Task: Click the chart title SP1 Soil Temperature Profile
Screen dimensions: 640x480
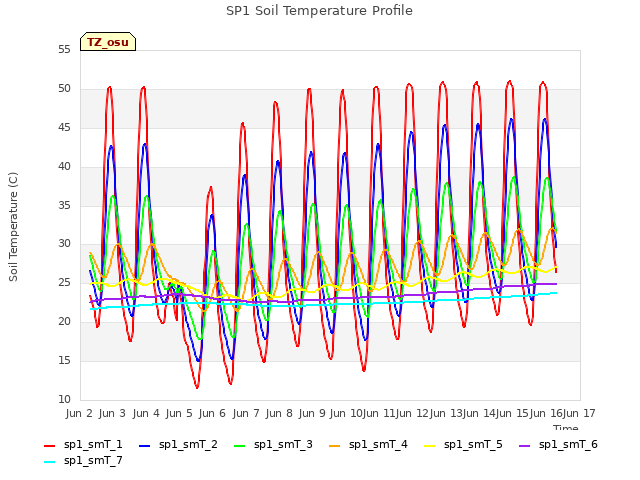Action: pos(320,11)
